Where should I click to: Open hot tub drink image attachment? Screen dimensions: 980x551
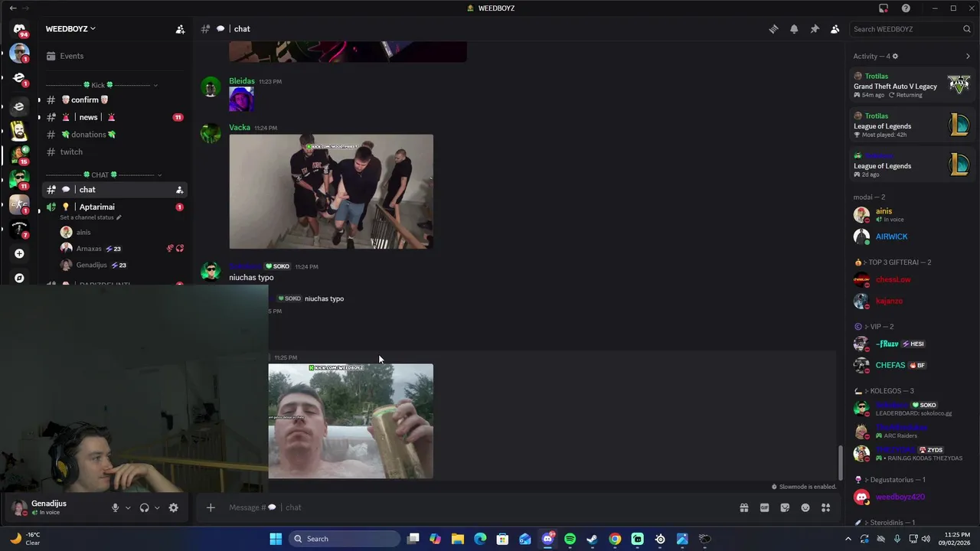tap(351, 421)
